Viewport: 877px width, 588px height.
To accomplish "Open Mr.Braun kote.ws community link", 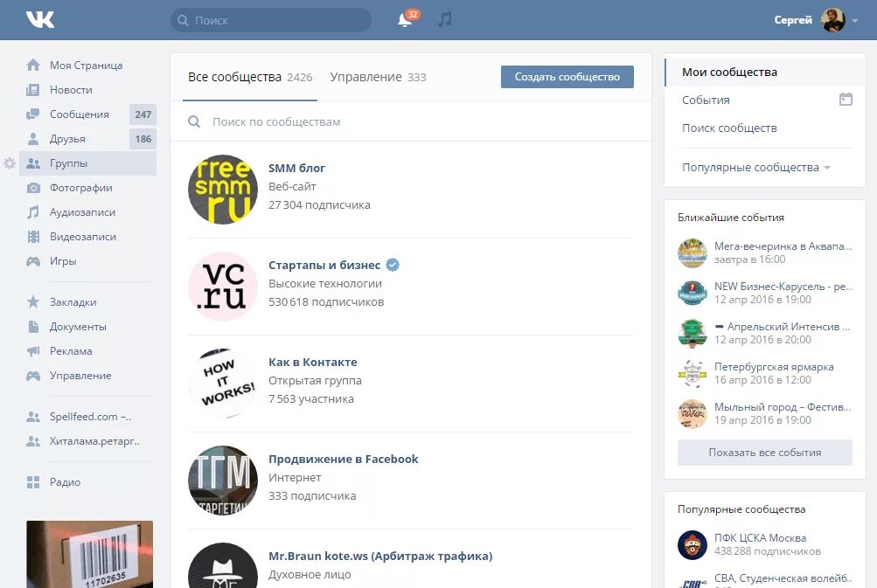I will pyautogui.click(x=380, y=557).
